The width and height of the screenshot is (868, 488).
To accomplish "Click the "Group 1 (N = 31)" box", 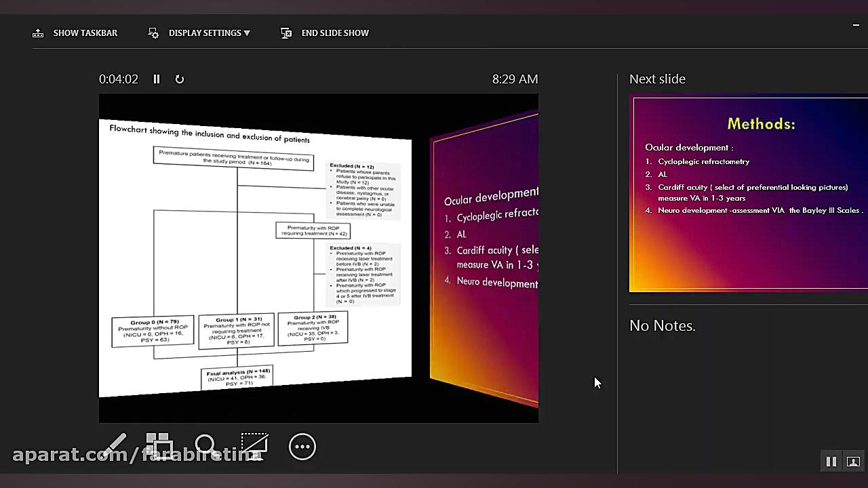I will [x=237, y=331].
